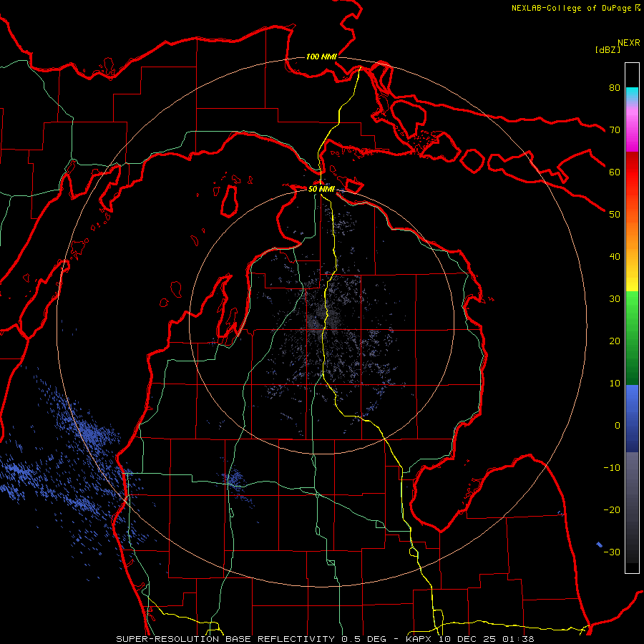Click the 60 value on the color scale

coord(615,172)
